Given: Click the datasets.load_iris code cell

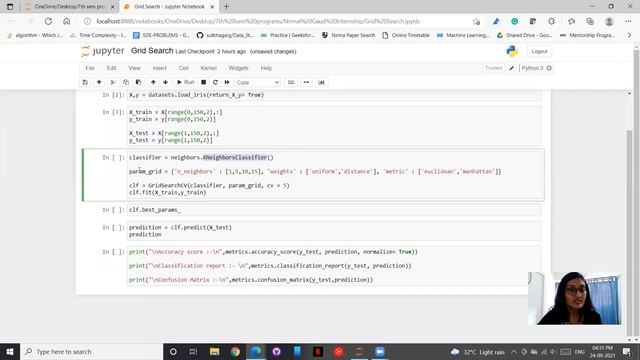Looking at the screenshot, I should (335, 95).
